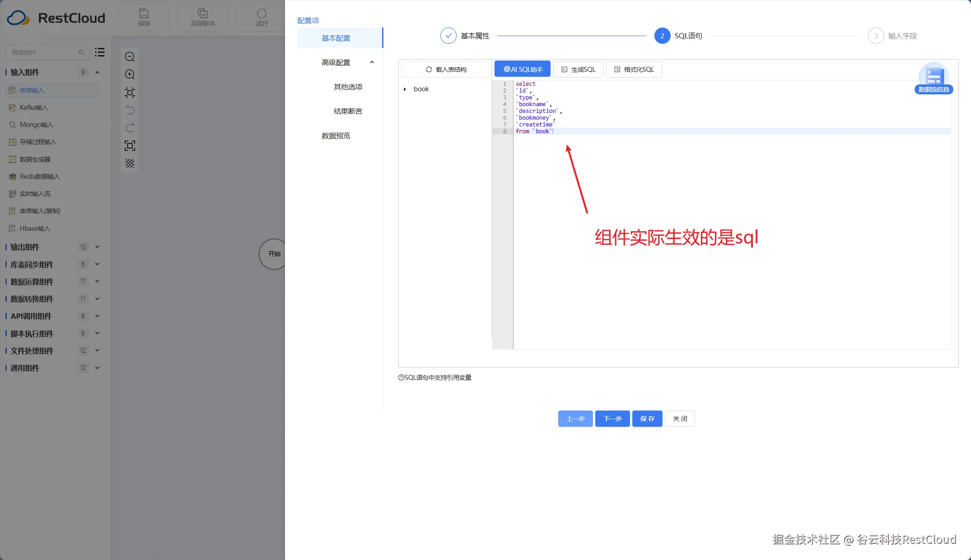Collapse the 高级配置 menu section

372,62
